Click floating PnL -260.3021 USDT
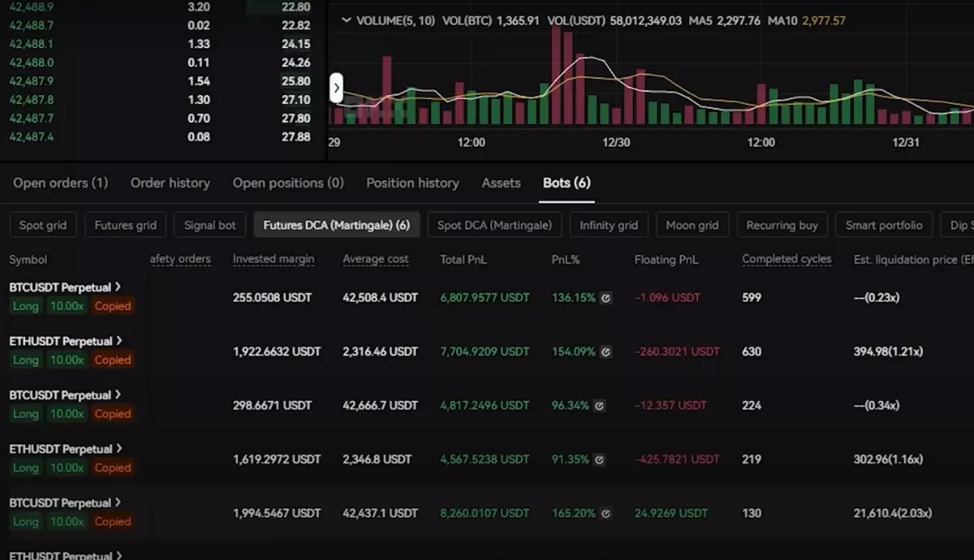 coord(677,351)
